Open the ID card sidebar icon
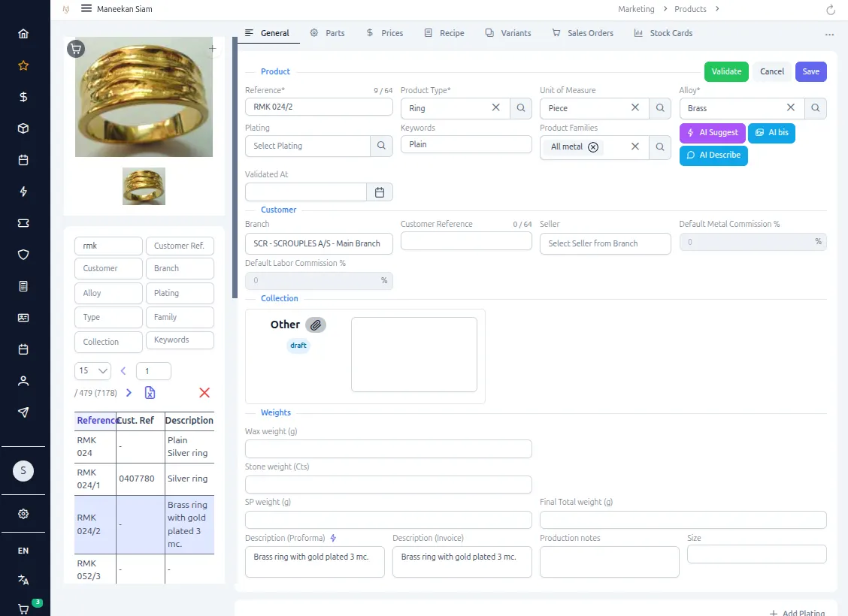848x616 pixels. click(x=23, y=318)
